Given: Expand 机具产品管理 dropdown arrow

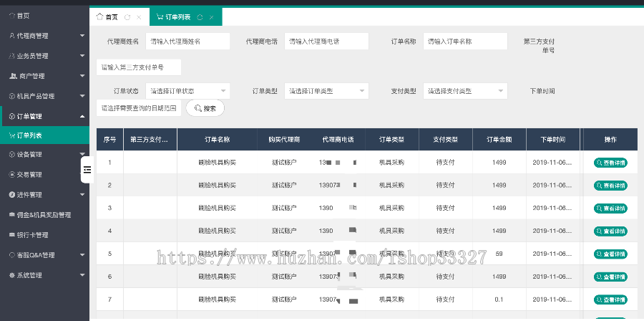Looking at the screenshot, I should pos(82,96).
